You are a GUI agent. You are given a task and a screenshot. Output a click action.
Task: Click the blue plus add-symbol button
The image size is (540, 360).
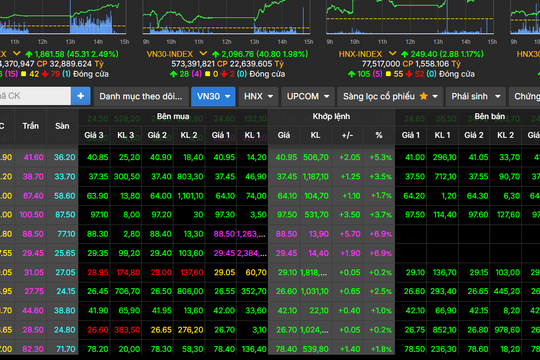(x=81, y=96)
